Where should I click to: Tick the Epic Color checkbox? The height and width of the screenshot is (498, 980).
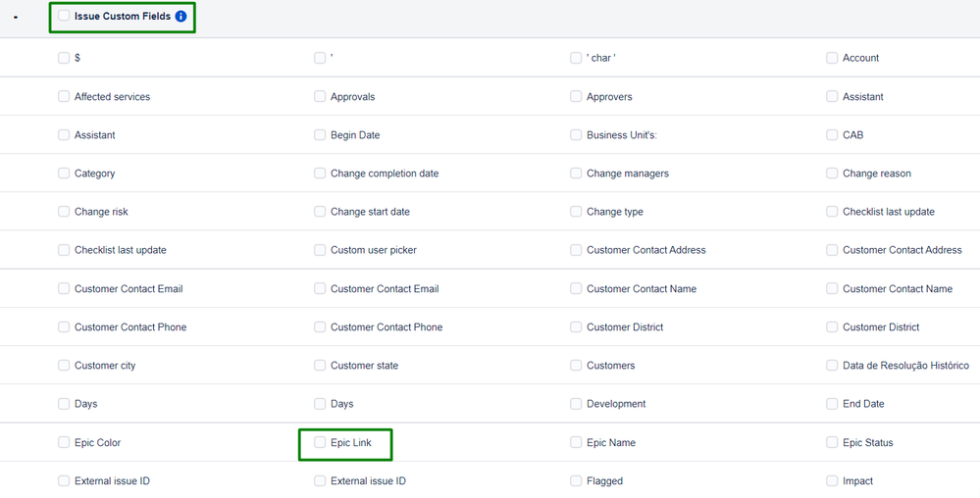(64, 442)
